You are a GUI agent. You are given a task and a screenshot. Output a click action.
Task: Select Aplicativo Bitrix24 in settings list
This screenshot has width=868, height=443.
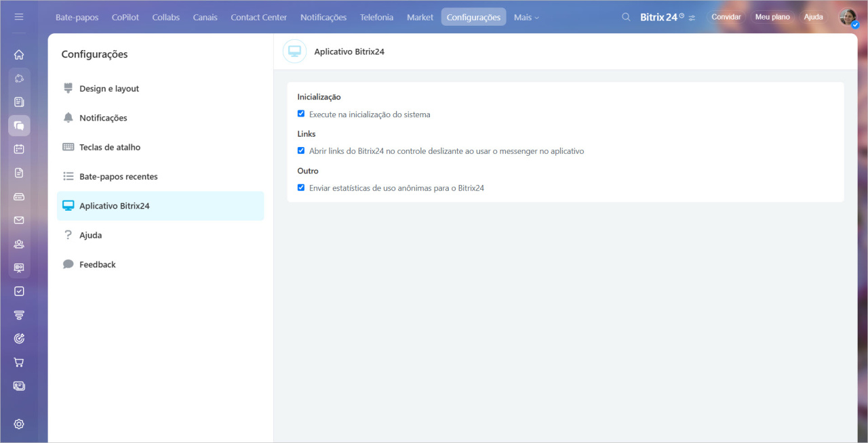[161, 206]
